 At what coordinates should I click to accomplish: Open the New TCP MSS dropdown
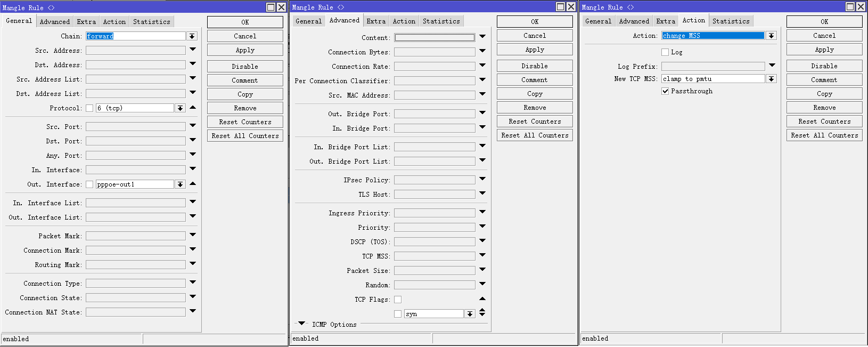click(x=771, y=79)
